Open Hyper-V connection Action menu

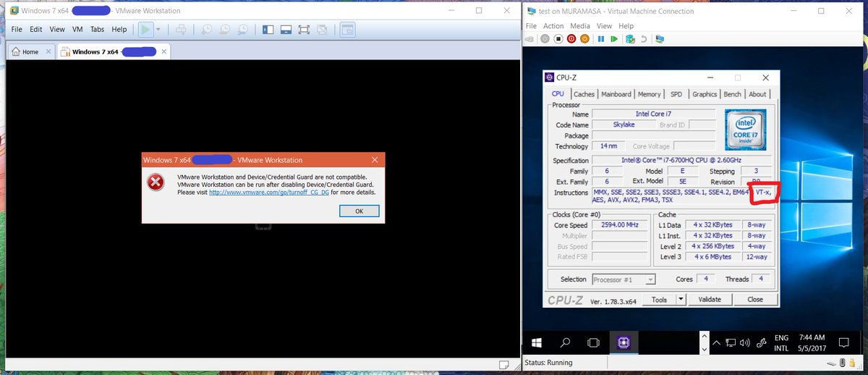tap(553, 26)
